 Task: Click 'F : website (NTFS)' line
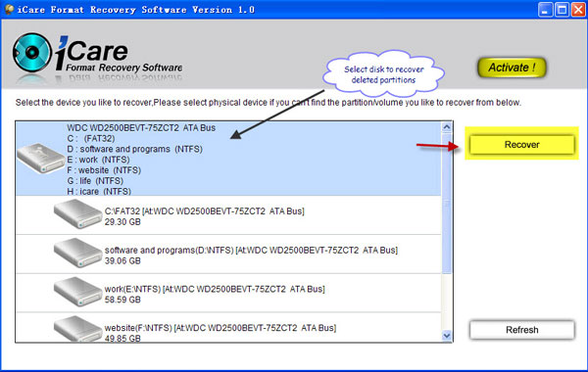pyautogui.click(x=104, y=170)
